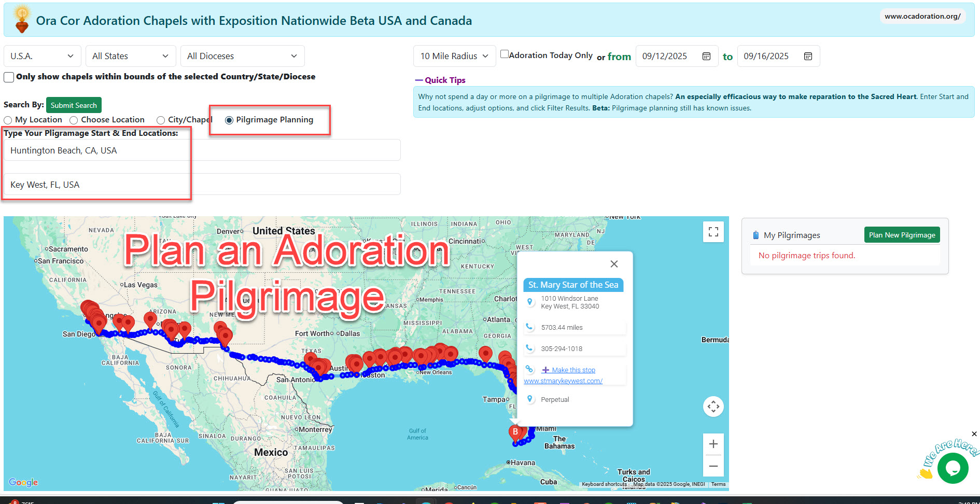The image size is (980, 504).
Task: Click the My Pilgrimages clipboard icon
Action: coord(755,235)
